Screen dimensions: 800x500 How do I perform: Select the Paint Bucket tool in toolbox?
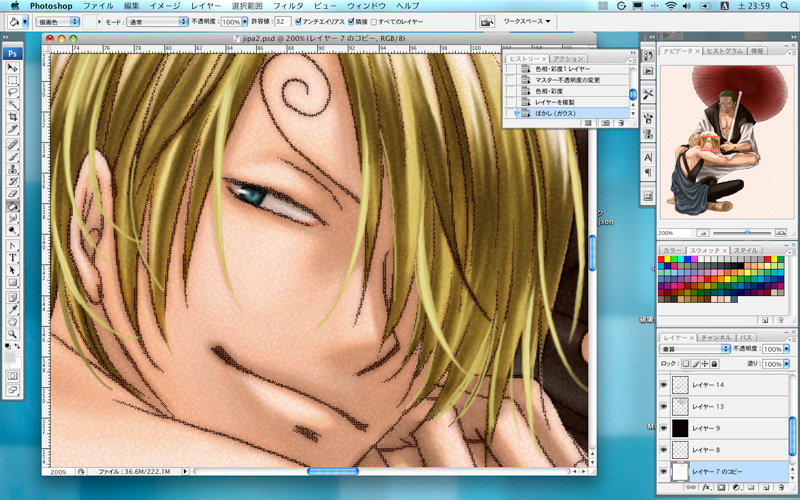point(12,206)
